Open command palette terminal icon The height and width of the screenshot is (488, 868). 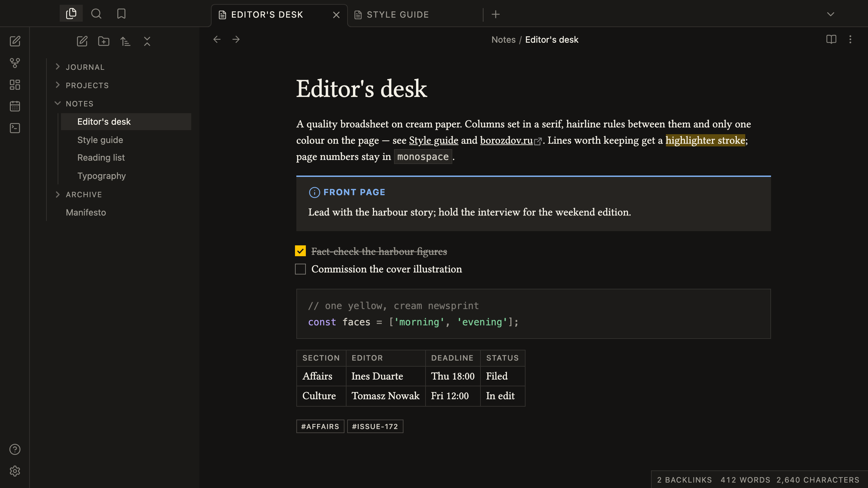[15, 128]
